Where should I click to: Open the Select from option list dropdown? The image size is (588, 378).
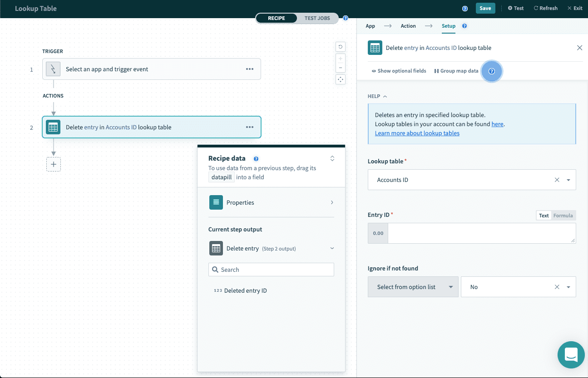(x=413, y=287)
